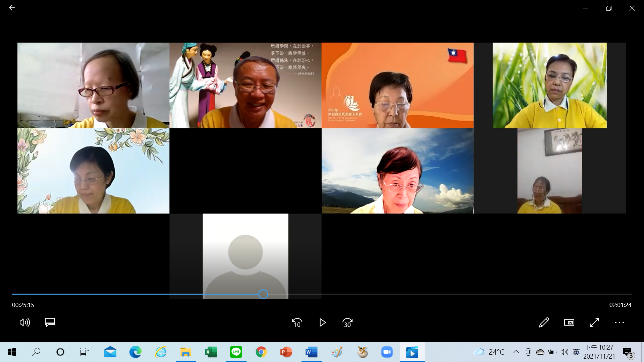The image size is (644, 362).
Task: Open the subtitles and captions menu
Action: 50,322
